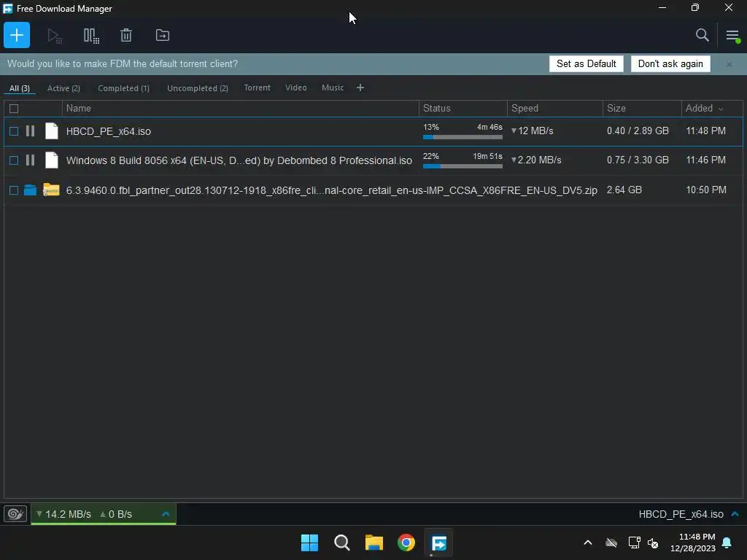Click the file icon of Windows 8 Build 8056 iso
Screen dimensions: 747x560
point(52,160)
